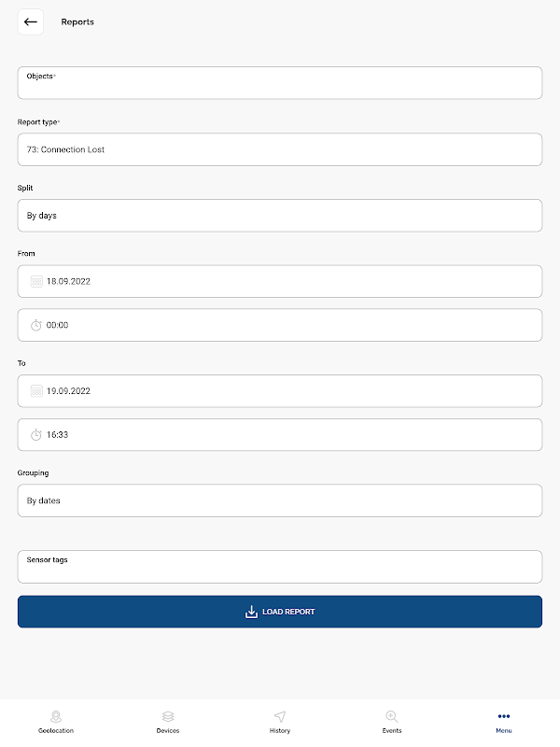Image resolution: width=560 pixels, height=747 pixels.
Task: Click the calendar icon beside 18.09.2022
Action: (36, 282)
